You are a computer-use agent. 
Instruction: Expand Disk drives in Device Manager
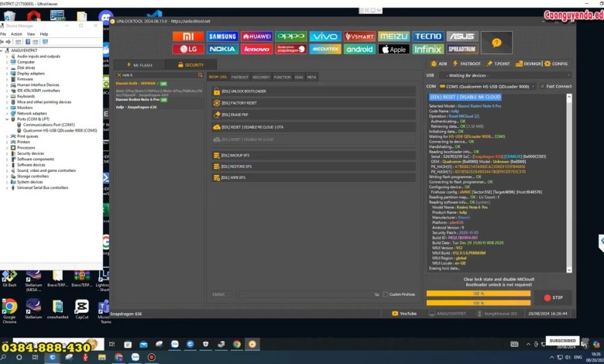(7, 68)
